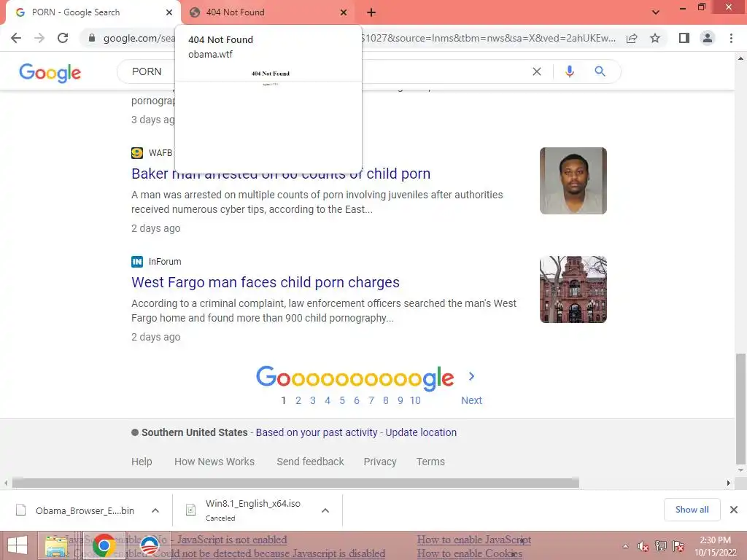Click the WAFB source favicon
Screen dimensions: 747x560
point(137,153)
